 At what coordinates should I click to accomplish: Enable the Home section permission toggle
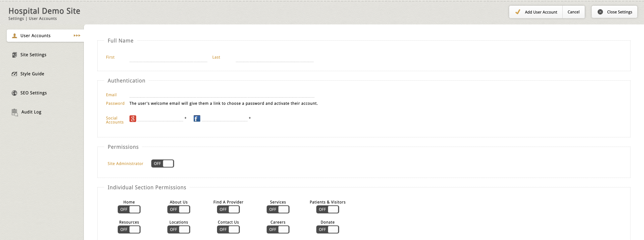129,209
